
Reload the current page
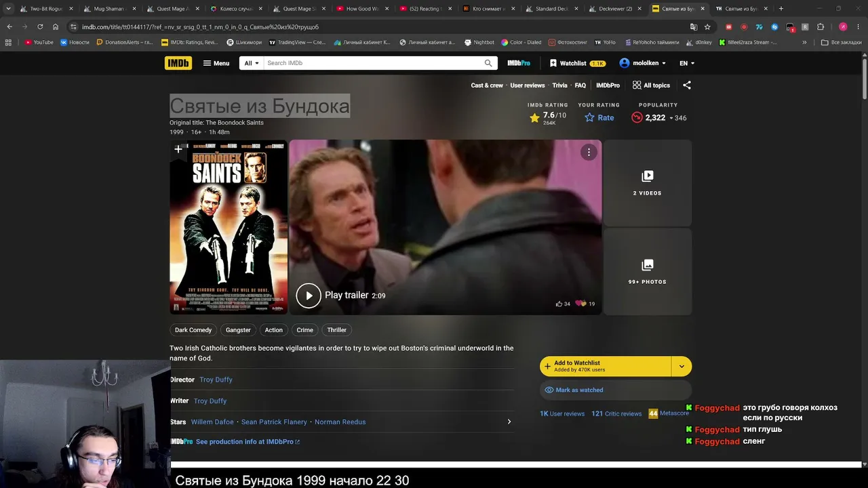pos(40,26)
